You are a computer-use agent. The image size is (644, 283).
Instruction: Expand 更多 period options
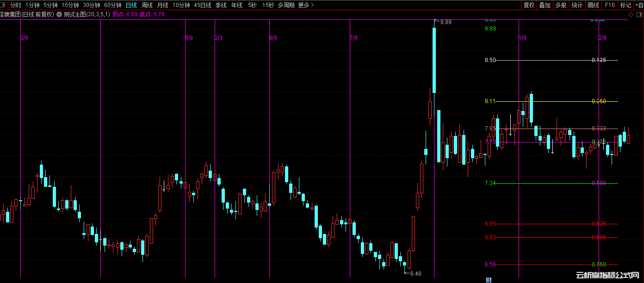tap(306, 5)
